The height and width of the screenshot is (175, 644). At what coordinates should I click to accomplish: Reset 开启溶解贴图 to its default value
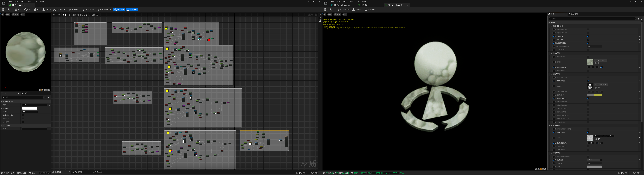pos(640,36)
